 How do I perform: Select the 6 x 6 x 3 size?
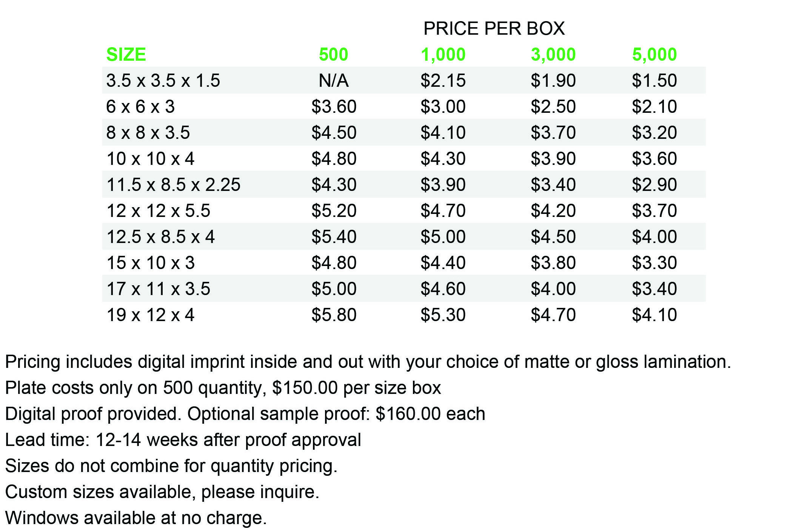(x=140, y=106)
